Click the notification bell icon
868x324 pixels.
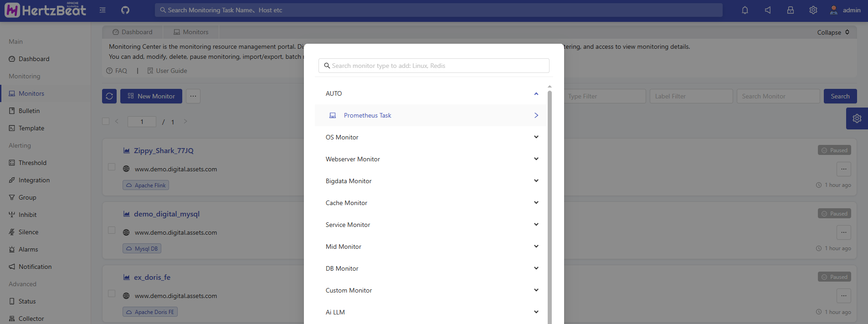745,10
